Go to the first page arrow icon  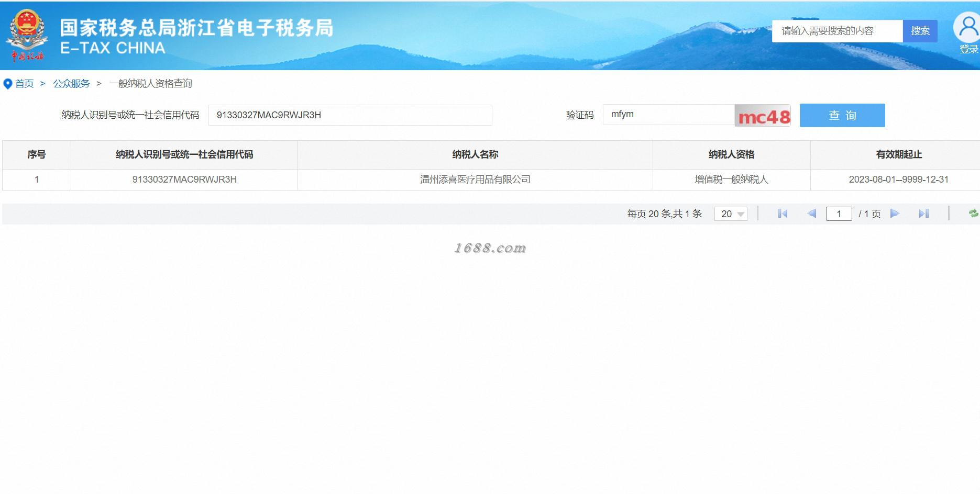(783, 214)
